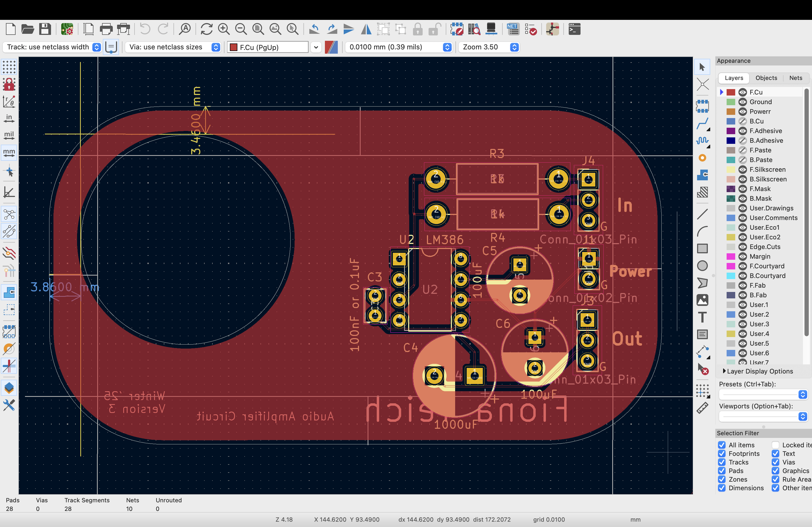812x527 pixels.
Task: Uncheck the Footprints filter checkbox
Action: (722, 453)
